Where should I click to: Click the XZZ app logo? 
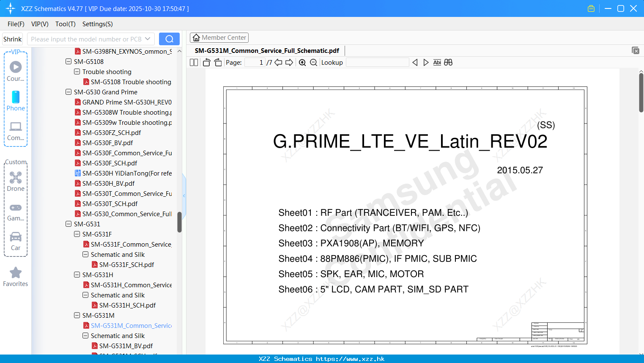pos(11,8)
